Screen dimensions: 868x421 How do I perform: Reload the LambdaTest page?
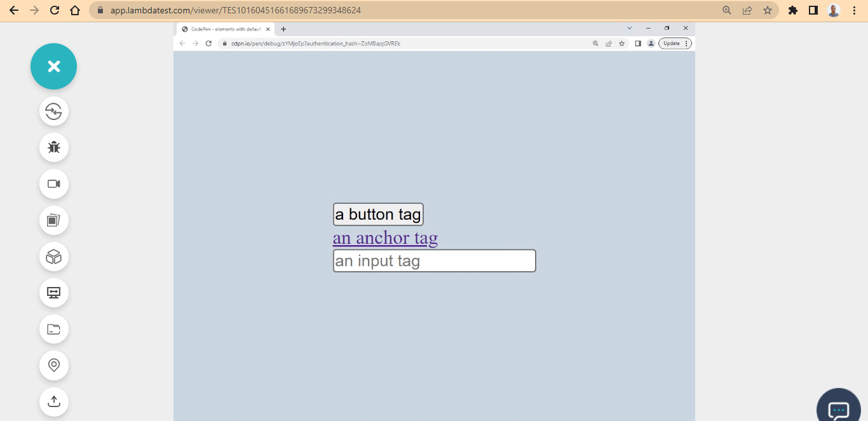click(x=55, y=10)
